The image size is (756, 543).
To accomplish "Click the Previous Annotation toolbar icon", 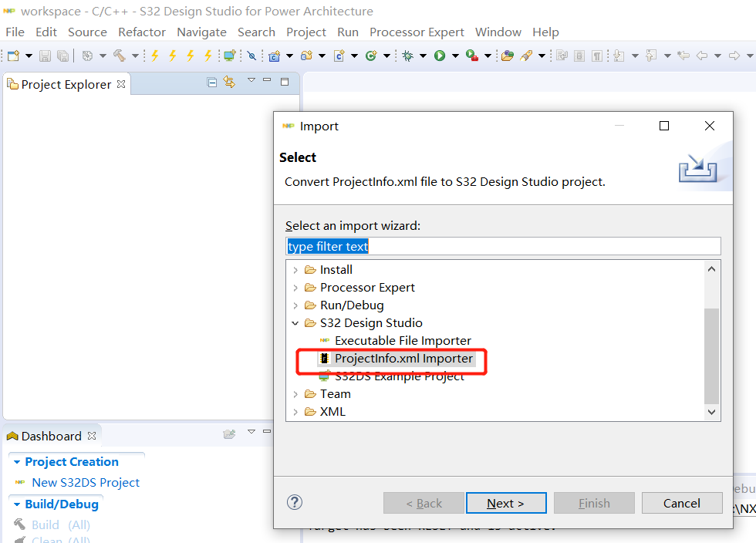I will 651,56.
